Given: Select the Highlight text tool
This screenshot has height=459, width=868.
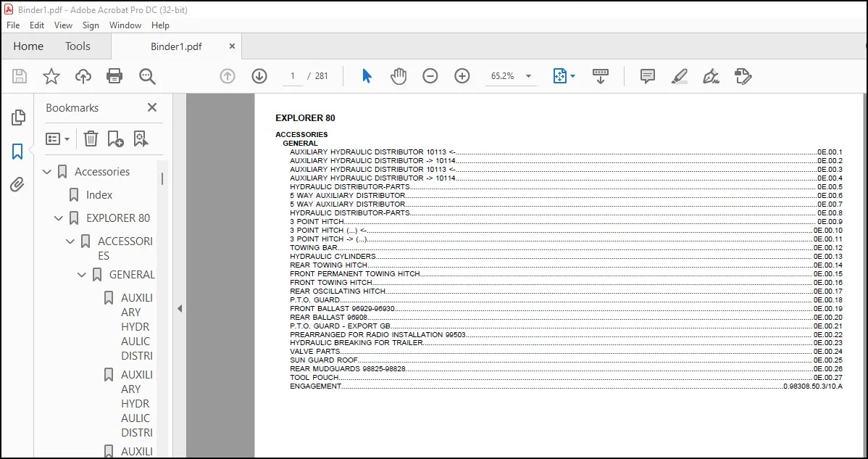Looking at the screenshot, I should tap(679, 76).
